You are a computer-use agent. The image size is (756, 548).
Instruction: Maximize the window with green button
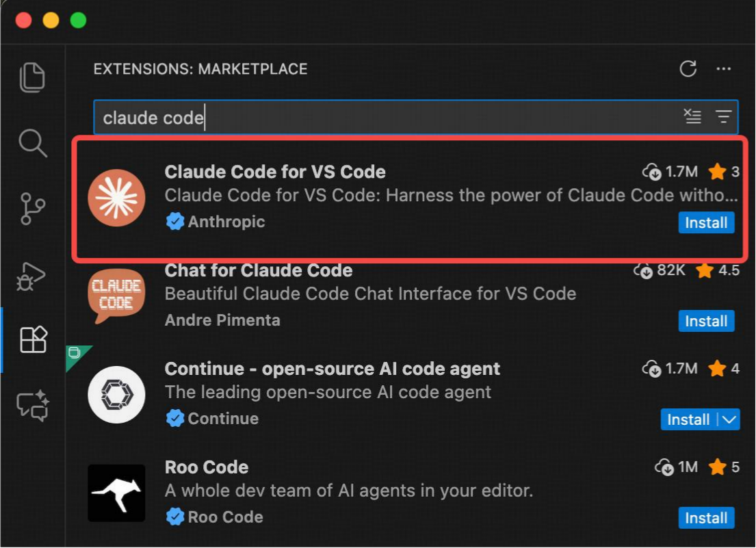click(x=78, y=21)
